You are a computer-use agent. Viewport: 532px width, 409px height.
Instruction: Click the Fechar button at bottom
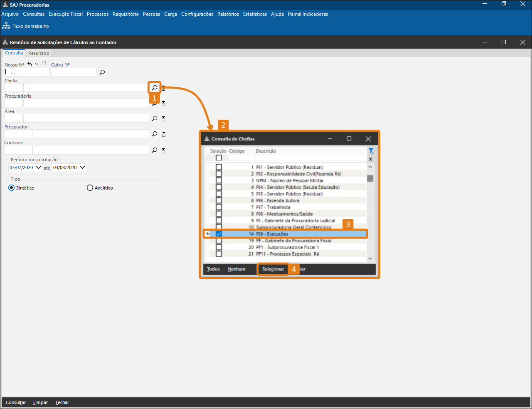coord(62,402)
